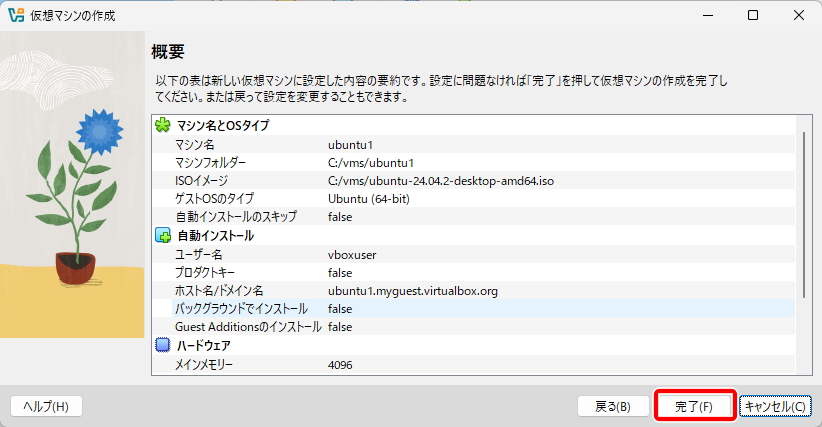Click the ハードウェア blue chip icon

[163, 345]
